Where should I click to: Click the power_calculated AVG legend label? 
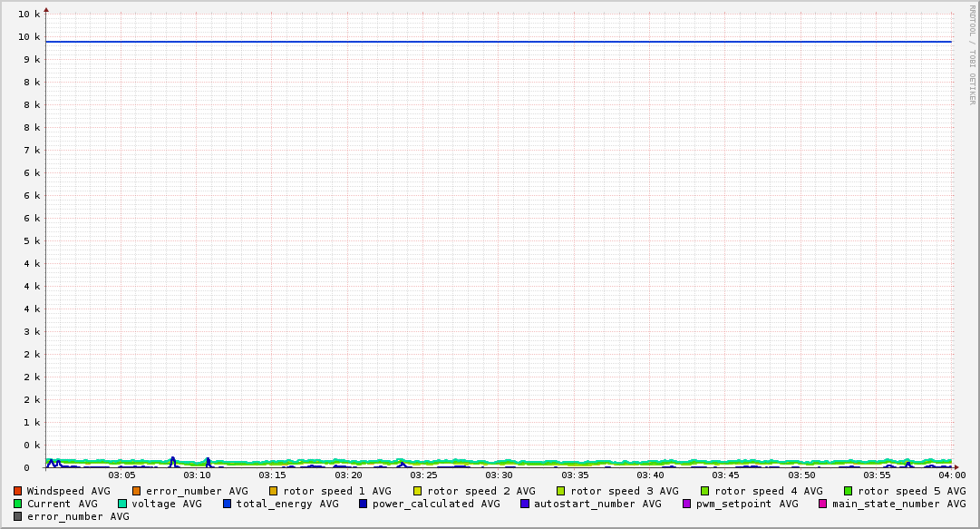click(x=436, y=504)
